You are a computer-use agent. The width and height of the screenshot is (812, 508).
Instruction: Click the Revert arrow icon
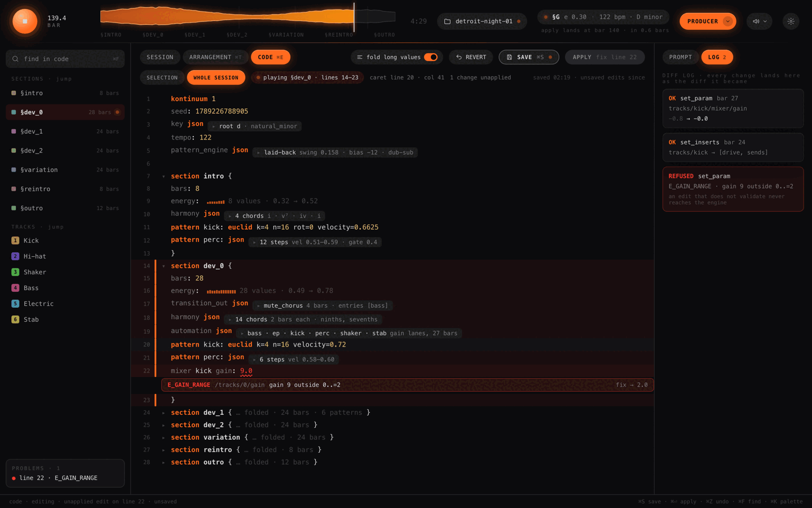point(459,57)
